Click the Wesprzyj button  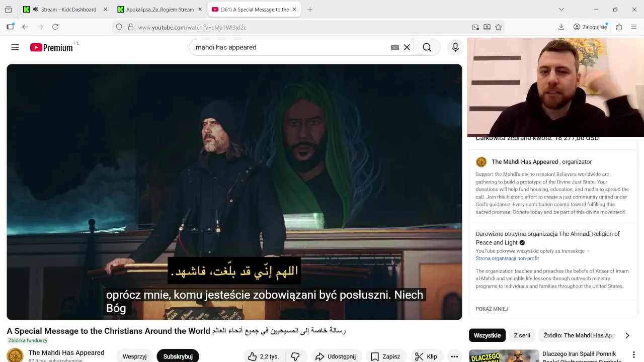coord(134,356)
